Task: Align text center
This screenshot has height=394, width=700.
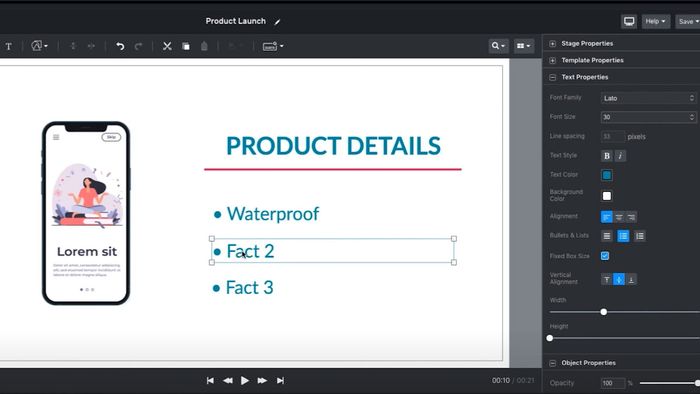Action: (x=619, y=217)
